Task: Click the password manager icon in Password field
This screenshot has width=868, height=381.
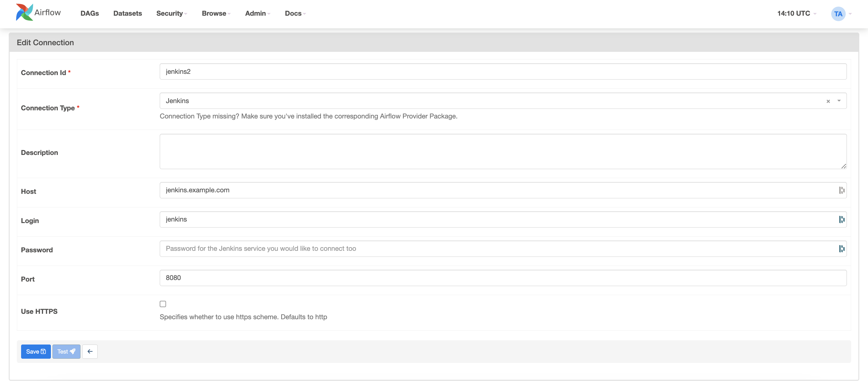Action: pos(841,249)
